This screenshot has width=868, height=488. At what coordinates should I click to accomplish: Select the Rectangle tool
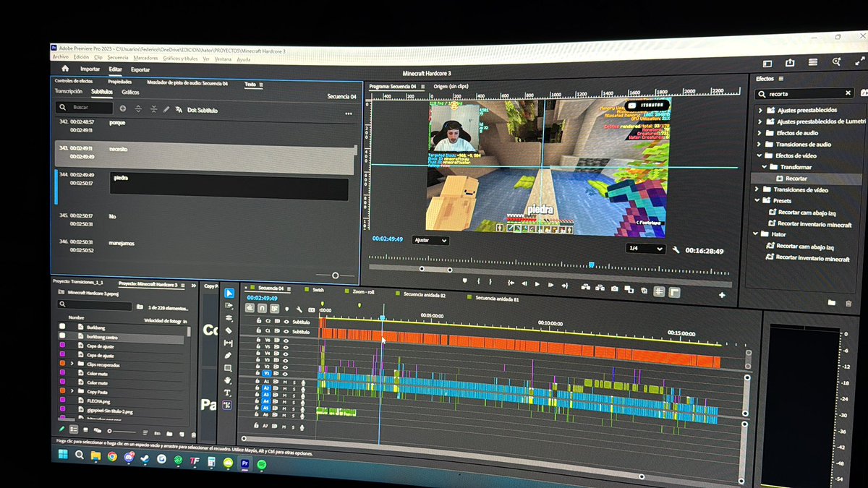pyautogui.click(x=228, y=368)
